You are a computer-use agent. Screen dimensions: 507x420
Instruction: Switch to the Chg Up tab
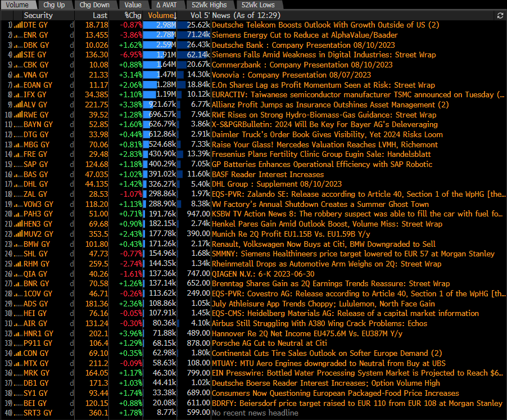click(x=54, y=5)
